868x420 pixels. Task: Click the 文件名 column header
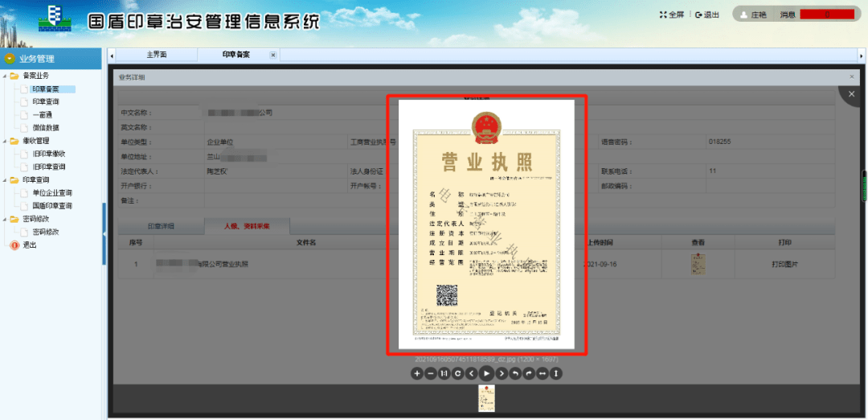[x=306, y=243]
